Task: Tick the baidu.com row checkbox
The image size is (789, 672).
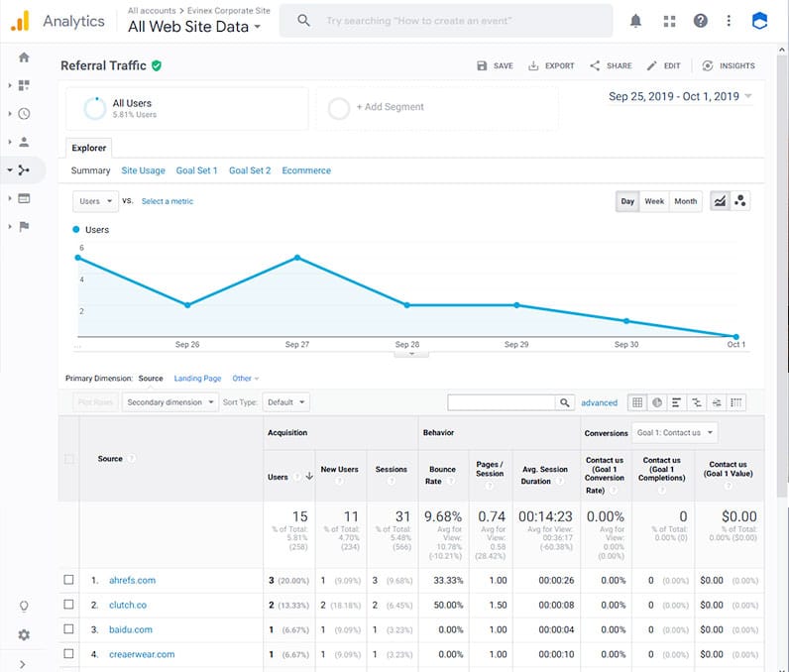Action: coord(69,628)
